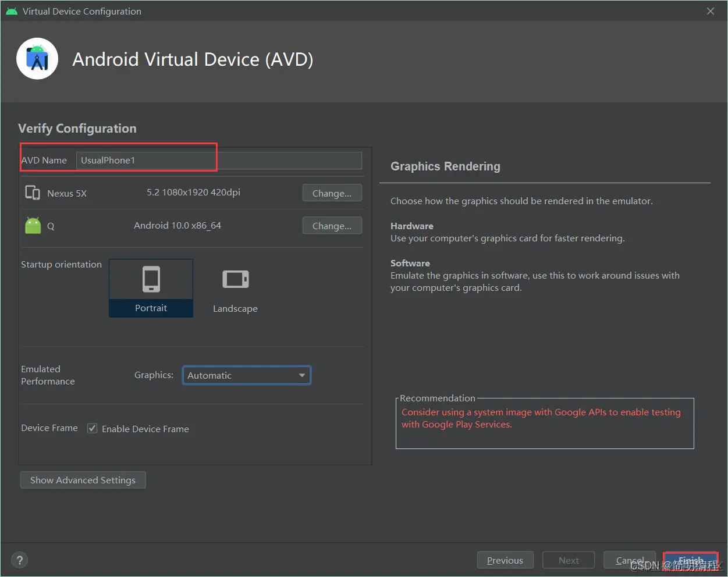Click the 'Hardware' rendering description title

tap(412, 226)
